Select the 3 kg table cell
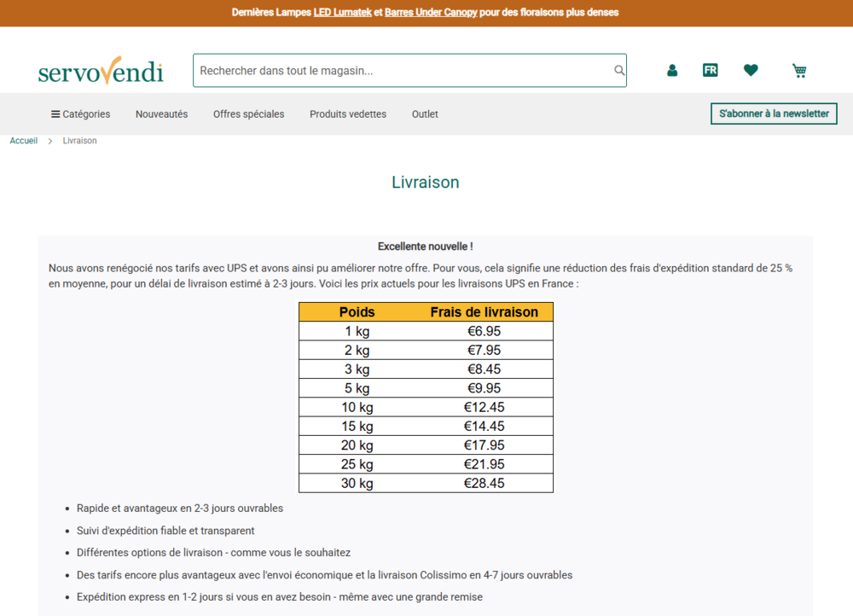The image size is (853, 616). point(357,369)
